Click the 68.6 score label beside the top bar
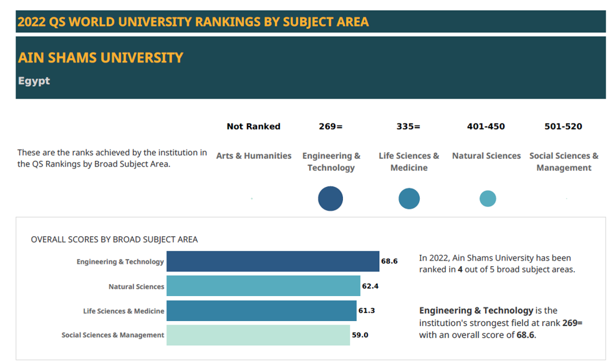Screen dimensions: 613x364 pyautogui.click(x=389, y=261)
